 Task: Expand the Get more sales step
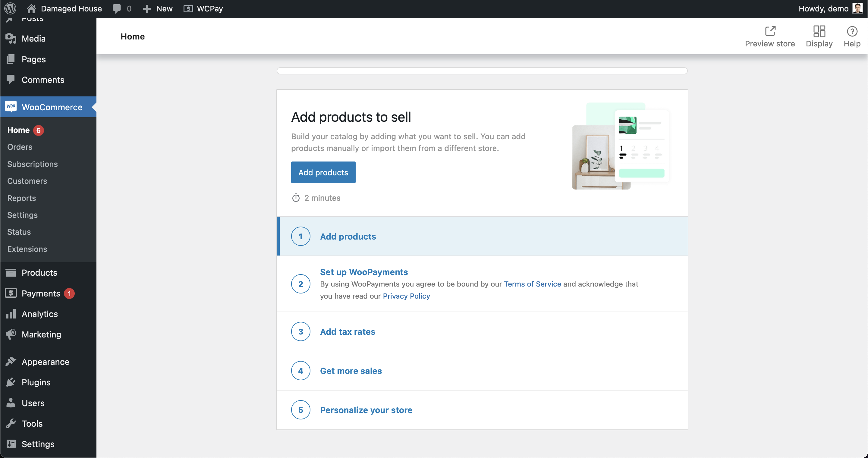point(351,371)
